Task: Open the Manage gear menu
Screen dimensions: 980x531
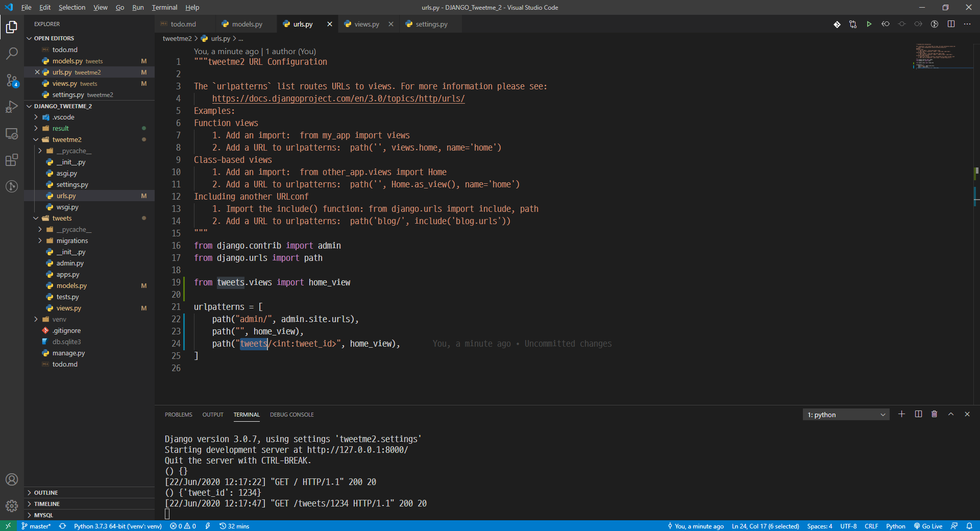Action: coord(12,506)
